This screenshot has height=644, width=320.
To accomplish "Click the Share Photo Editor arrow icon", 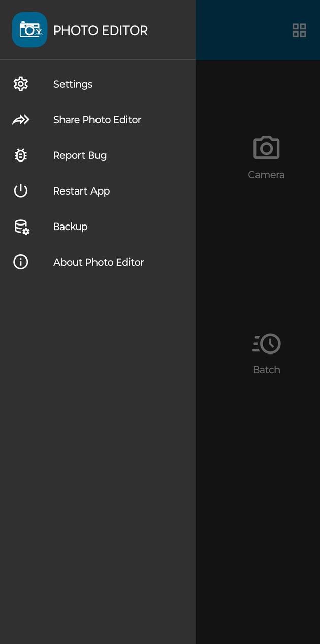I will 20,119.
